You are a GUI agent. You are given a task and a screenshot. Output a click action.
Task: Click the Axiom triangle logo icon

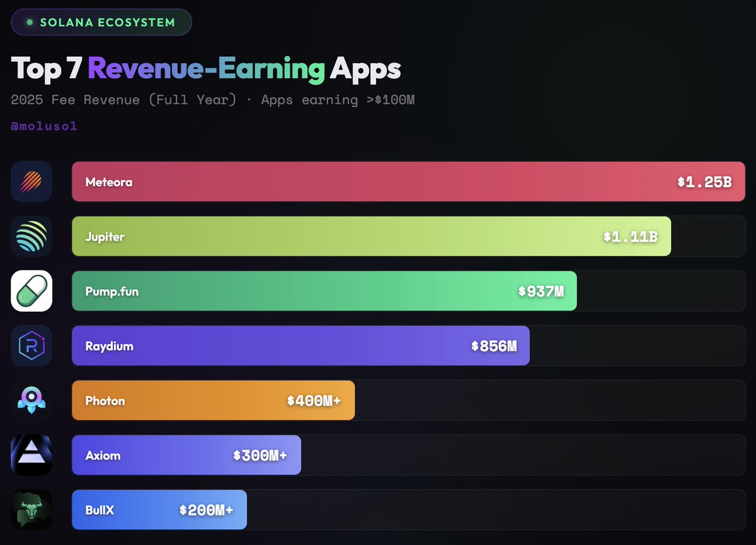[x=31, y=455]
